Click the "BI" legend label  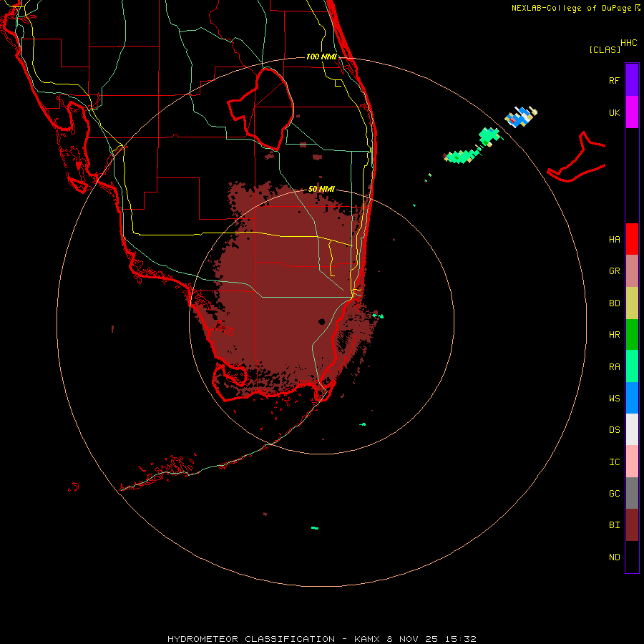pyautogui.click(x=614, y=525)
